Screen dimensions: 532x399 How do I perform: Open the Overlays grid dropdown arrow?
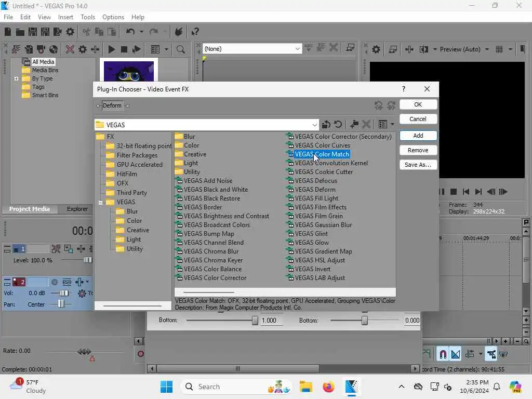(x=510, y=49)
